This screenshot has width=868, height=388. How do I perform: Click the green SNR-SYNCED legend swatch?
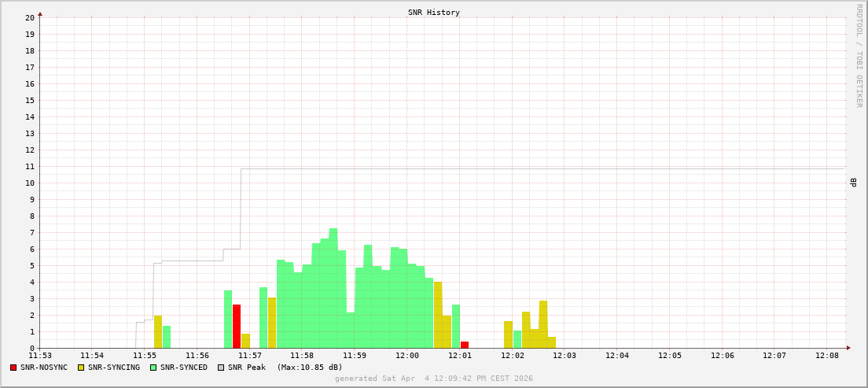click(x=153, y=368)
